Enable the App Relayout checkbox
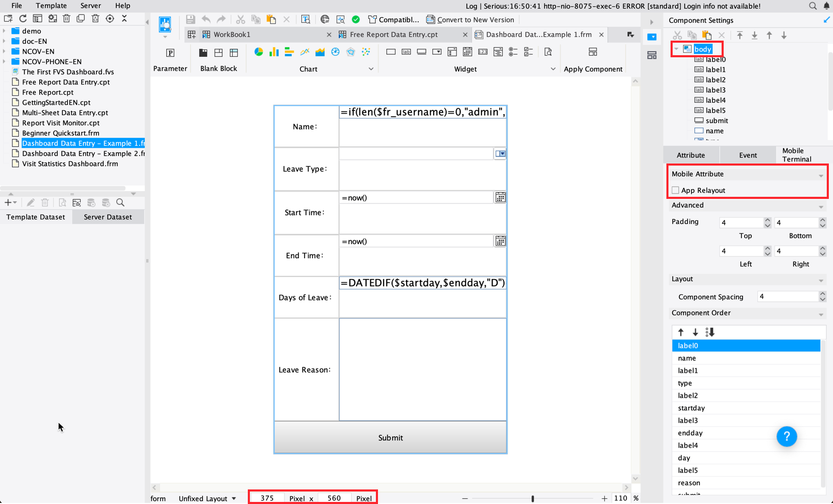Image resolution: width=833 pixels, height=504 pixels. (675, 191)
